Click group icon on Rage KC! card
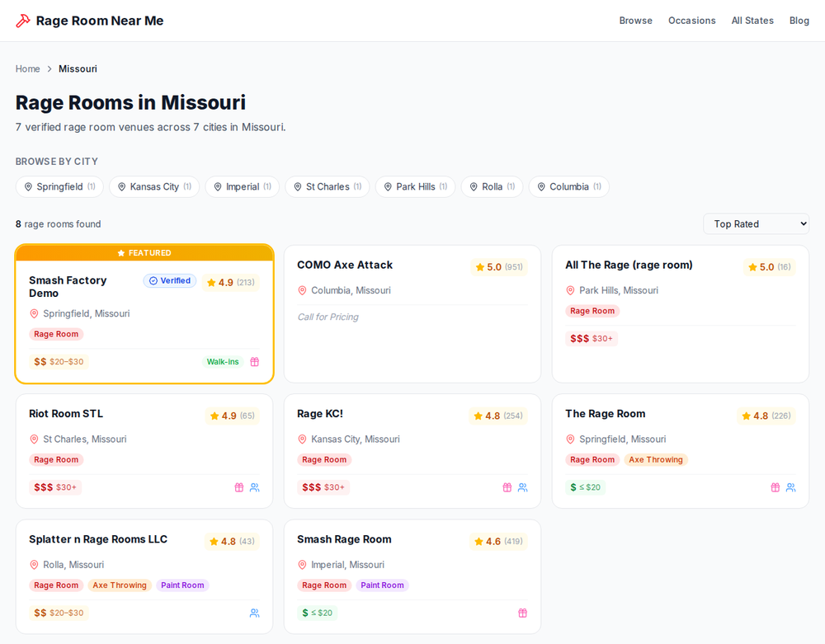This screenshot has height=644, width=825. 522,487
